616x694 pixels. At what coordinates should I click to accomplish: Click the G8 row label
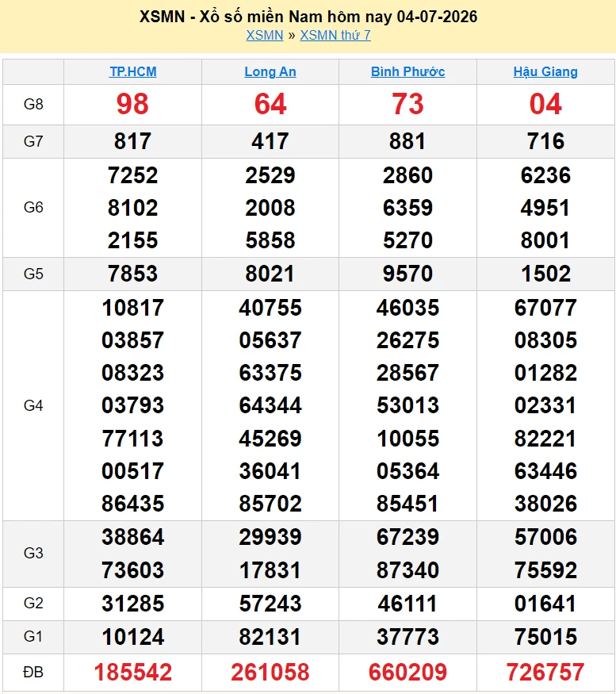click(x=33, y=105)
